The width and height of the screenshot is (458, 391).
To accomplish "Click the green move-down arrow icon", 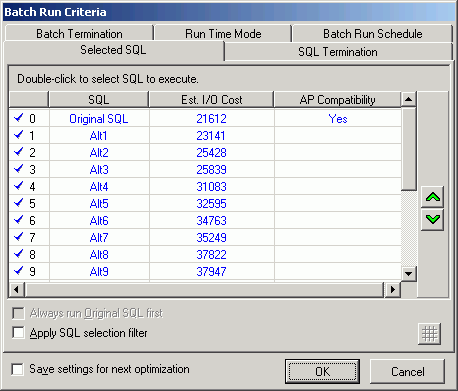I will coord(433,219).
